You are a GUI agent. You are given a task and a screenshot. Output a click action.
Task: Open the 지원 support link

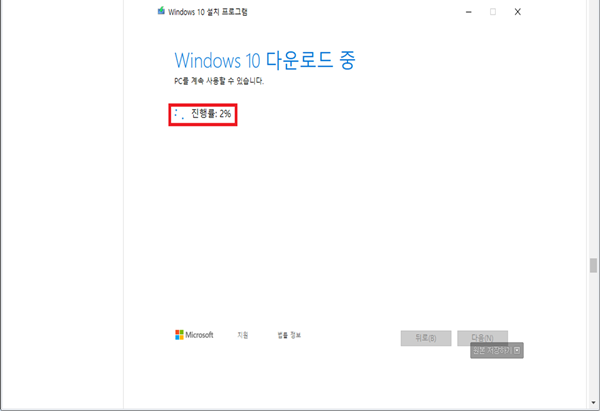(x=243, y=335)
